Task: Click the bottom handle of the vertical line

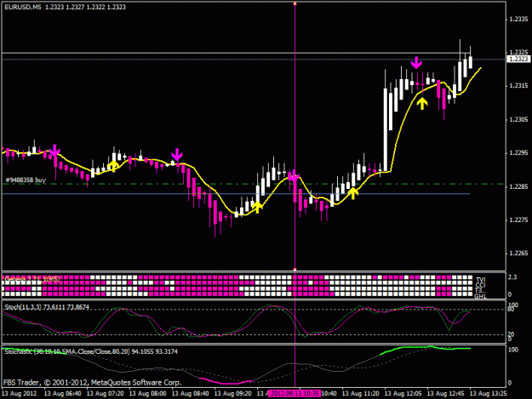Action: [x=295, y=270]
